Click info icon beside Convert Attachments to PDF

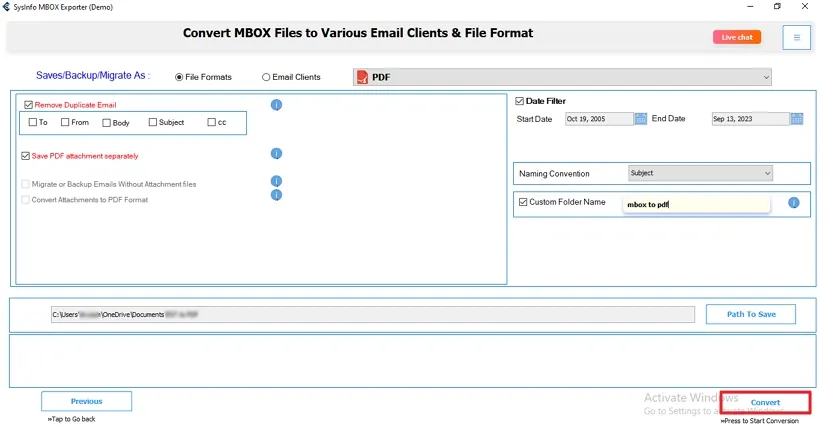tap(276, 195)
